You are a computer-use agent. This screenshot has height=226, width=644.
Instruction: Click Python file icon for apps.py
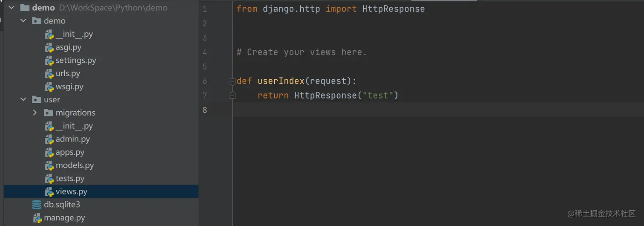(49, 153)
